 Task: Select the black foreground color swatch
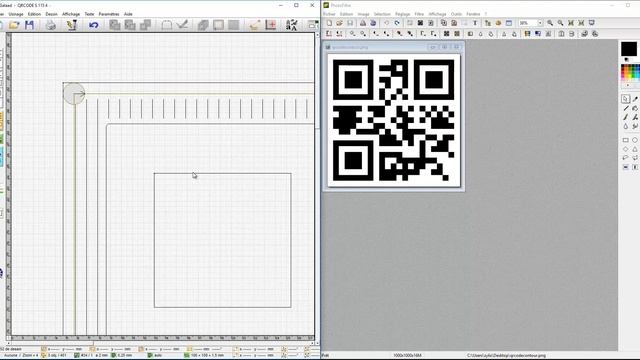pyautogui.click(x=629, y=49)
